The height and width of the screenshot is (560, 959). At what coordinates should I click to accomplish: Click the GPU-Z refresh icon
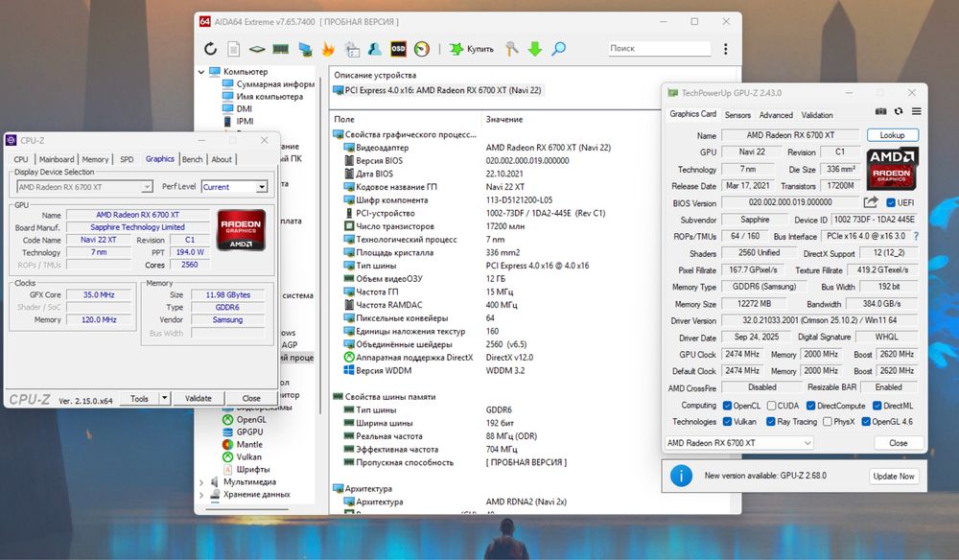point(899,111)
